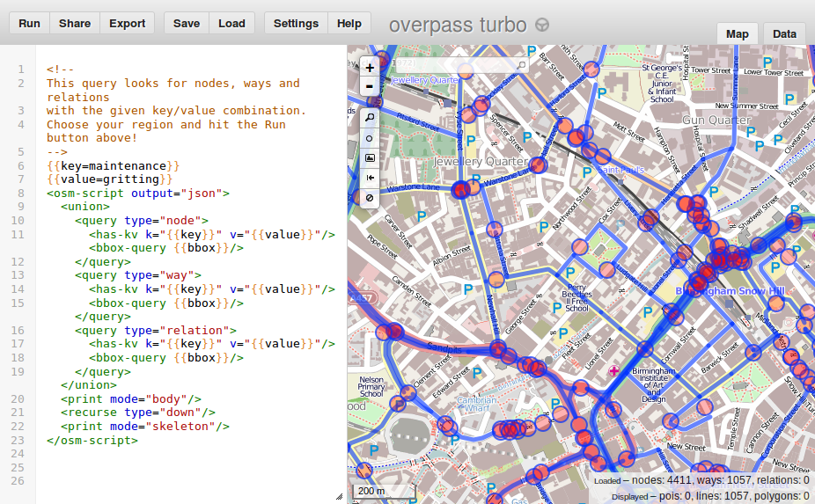Click the gray Jewellery Quarter district label
Image resolution: width=815 pixels, height=504 pixels.
point(481,162)
